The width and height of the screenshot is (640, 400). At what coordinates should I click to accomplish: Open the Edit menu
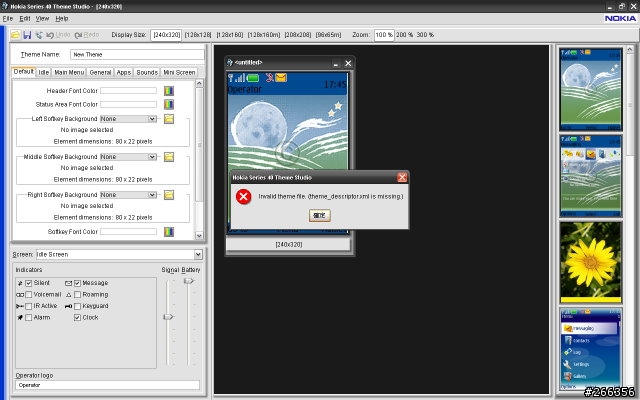24,18
